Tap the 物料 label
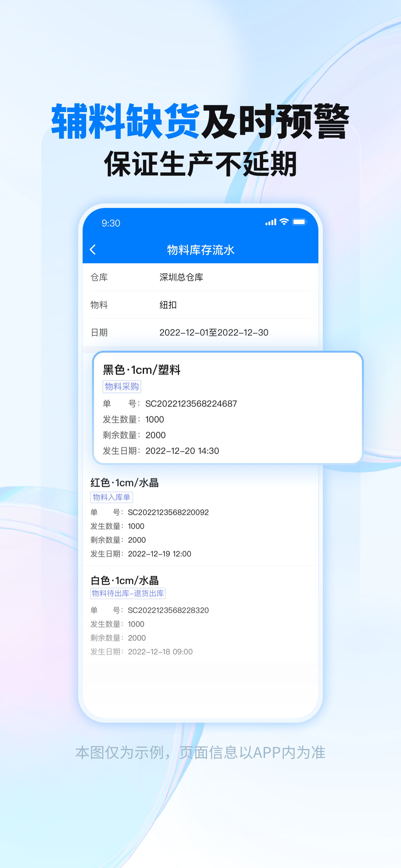The height and width of the screenshot is (868, 401). click(x=99, y=305)
